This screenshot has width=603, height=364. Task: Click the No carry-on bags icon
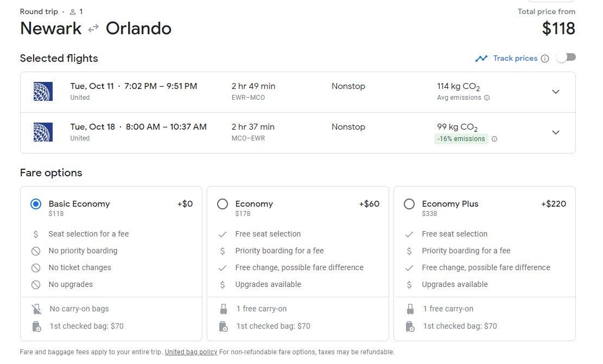tap(36, 309)
